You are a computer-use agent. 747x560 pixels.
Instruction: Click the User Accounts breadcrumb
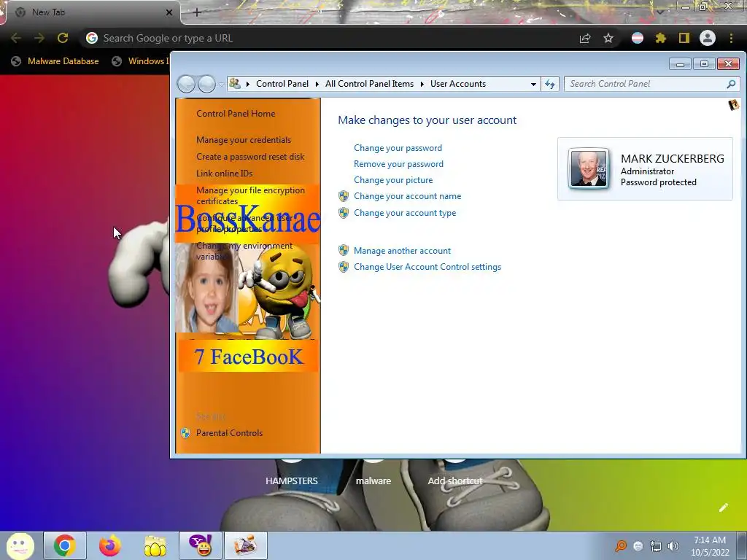(458, 84)
